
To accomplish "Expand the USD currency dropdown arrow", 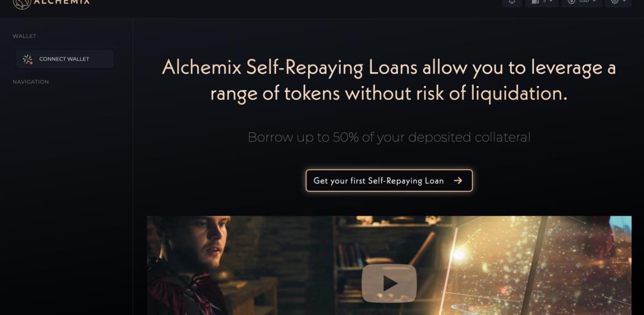I will 594,2.
